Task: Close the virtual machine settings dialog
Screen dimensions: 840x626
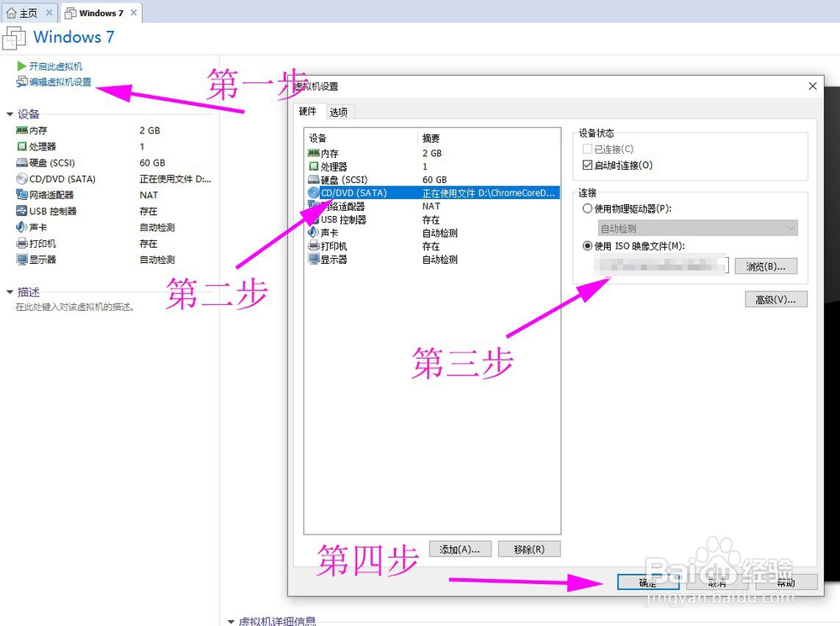Action: click(x=812, y=86)
